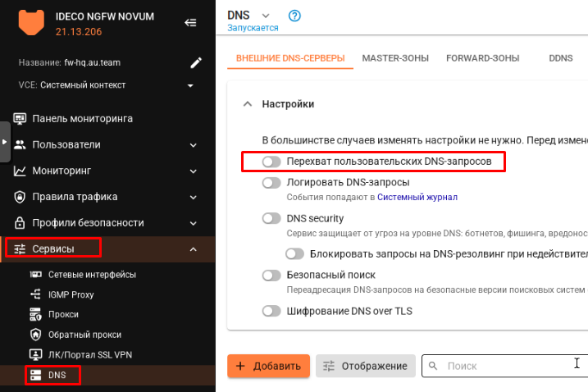This screenshot has width=588, height=392.
Task: Click the pencil icon to edit name
Action: click(196, 62)
